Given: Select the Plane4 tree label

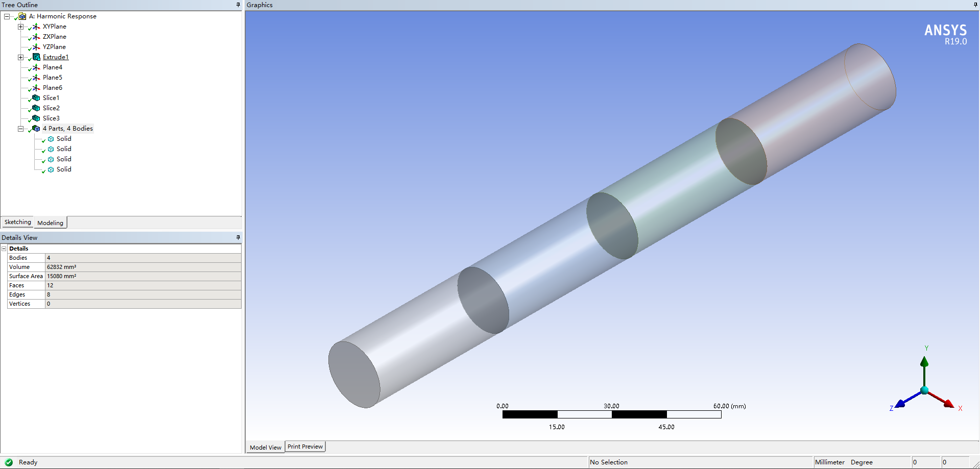Looking at the screenshot, I should click(53, 67).
